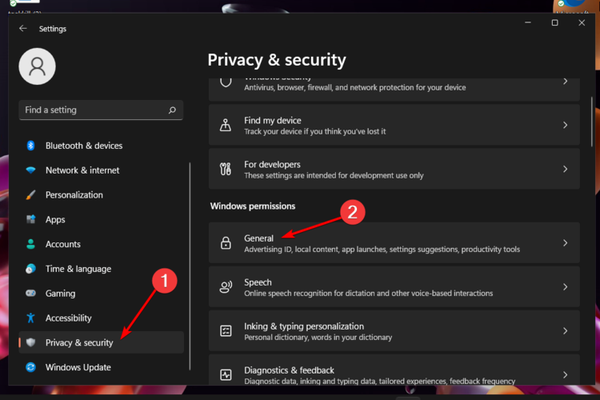Click the Windows Security shield icon
The width and height of the screenshot is (600, 400).
click(x=226, y=82)
